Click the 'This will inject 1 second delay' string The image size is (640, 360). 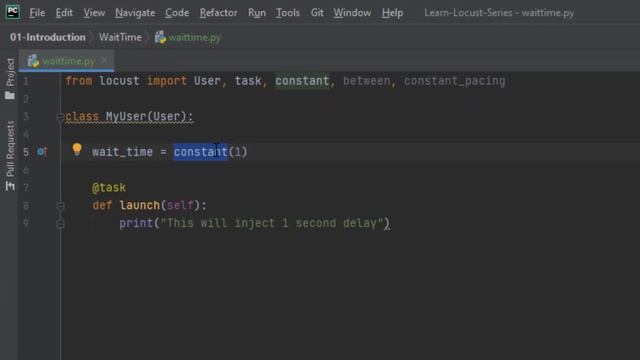tap(271, 223)
